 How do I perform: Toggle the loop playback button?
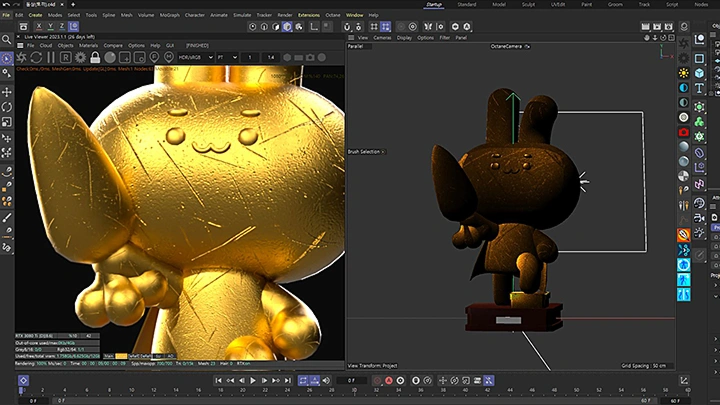coord(303,380)
